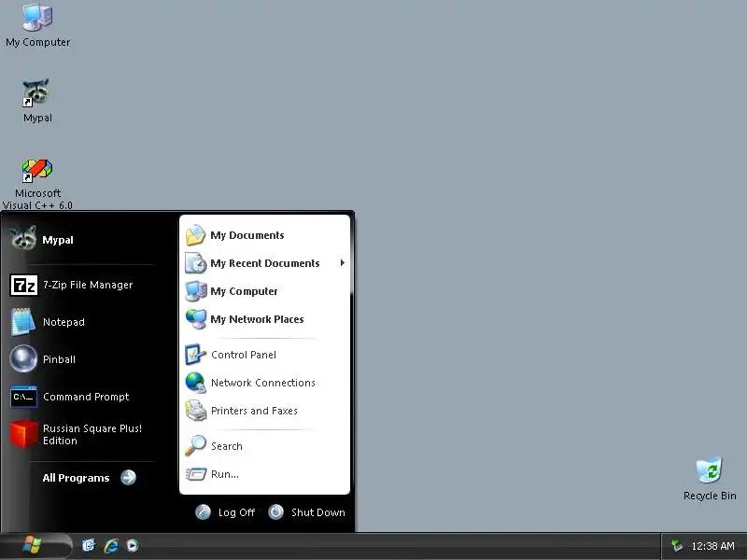Image resolution: width=747 pixels, height=560 pixels.
Task: Click the My Documents folder icon
Action: click(x=195, y=235)
